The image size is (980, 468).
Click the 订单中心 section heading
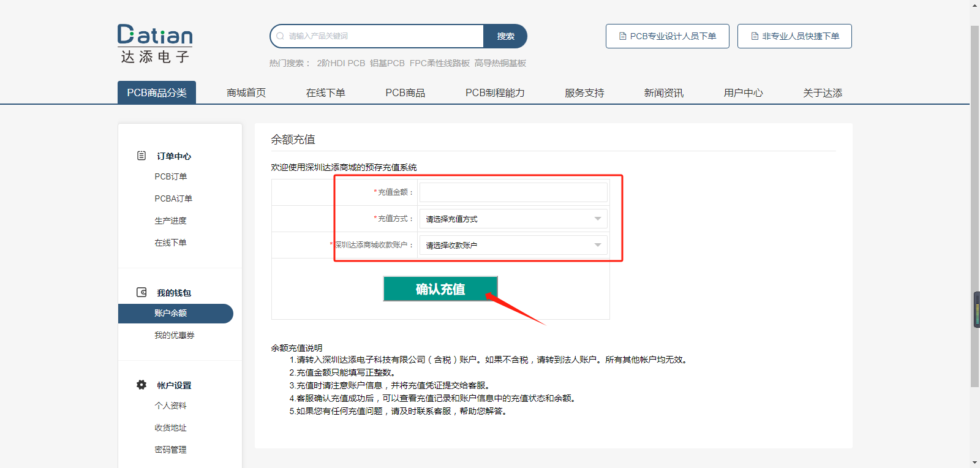[x=174, y=156]
